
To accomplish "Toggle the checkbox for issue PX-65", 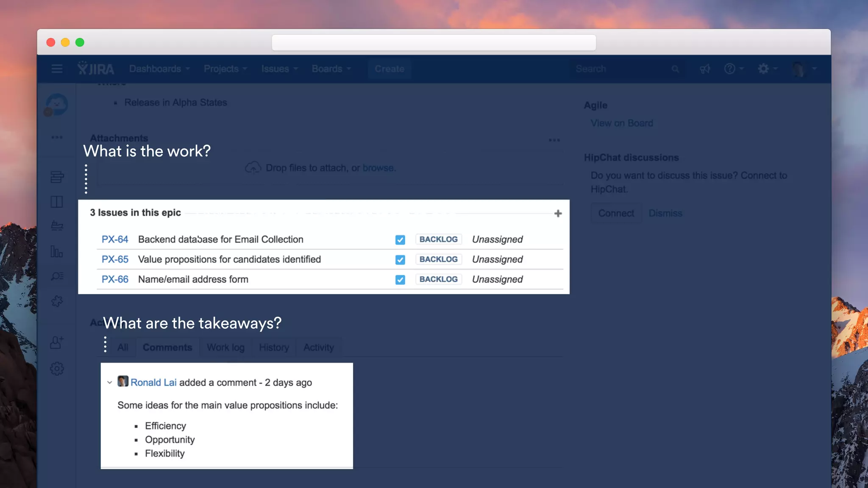I will click(400, 260).
